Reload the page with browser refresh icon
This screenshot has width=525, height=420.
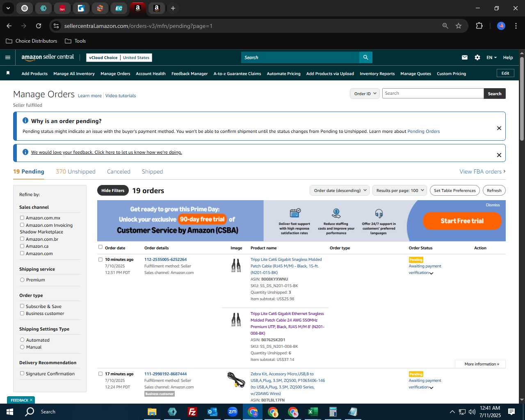pos(39,26)
